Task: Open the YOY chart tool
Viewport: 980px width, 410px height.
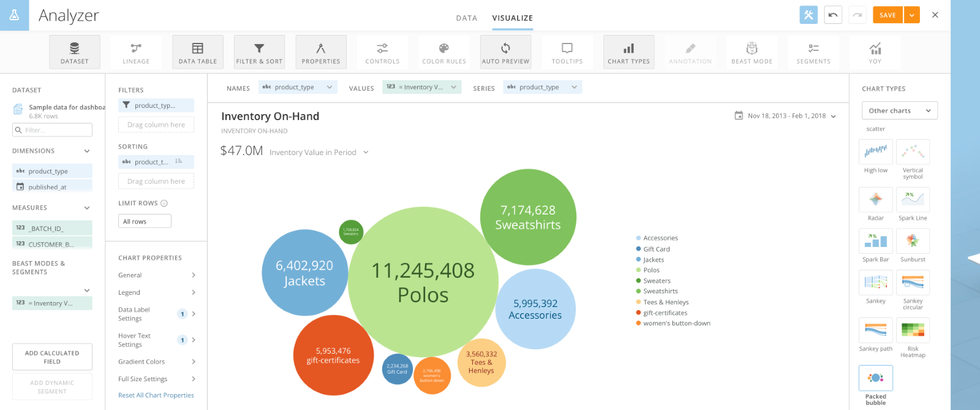Action: (x=875, y=52)
